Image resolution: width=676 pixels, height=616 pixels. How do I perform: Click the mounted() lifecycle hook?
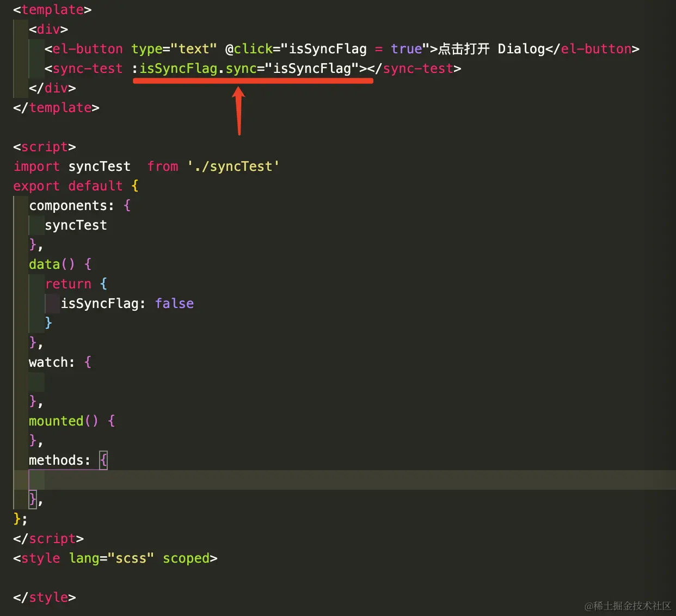63,421
